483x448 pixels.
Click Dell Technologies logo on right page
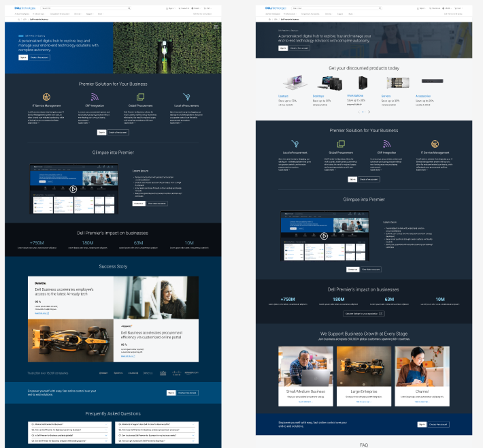click(276, 8)
